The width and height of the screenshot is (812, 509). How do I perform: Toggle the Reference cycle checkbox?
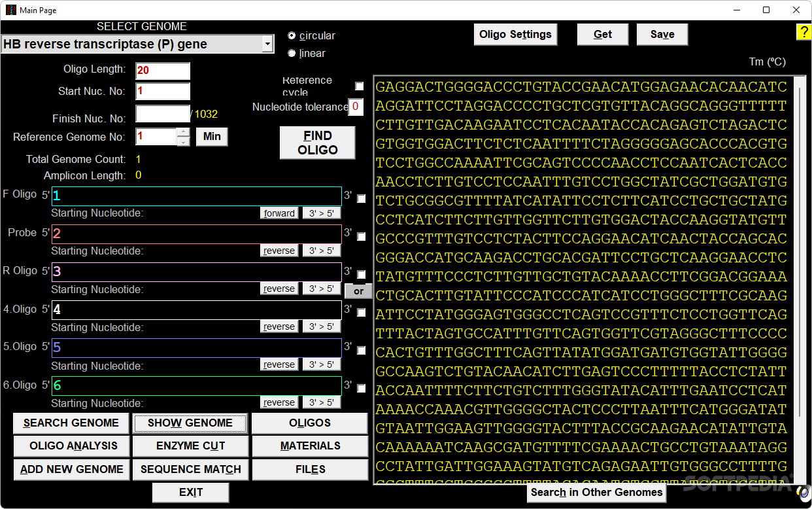tap(359, 86)
